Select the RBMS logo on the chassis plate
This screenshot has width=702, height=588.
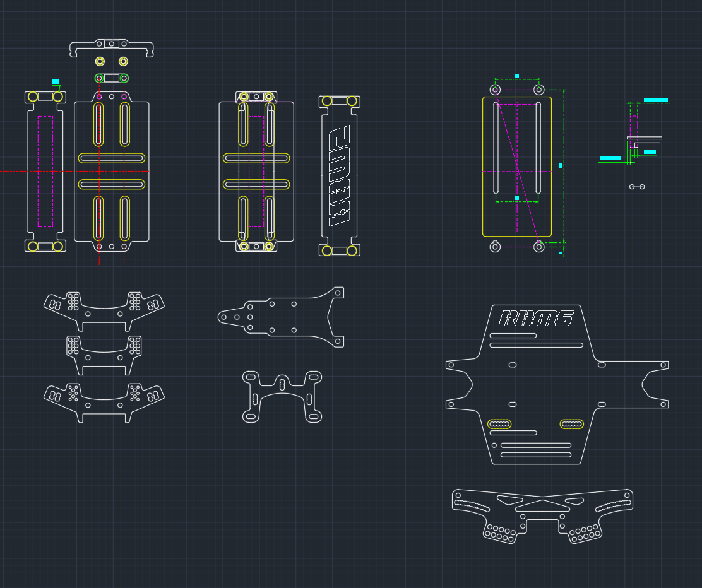(537, 318)
